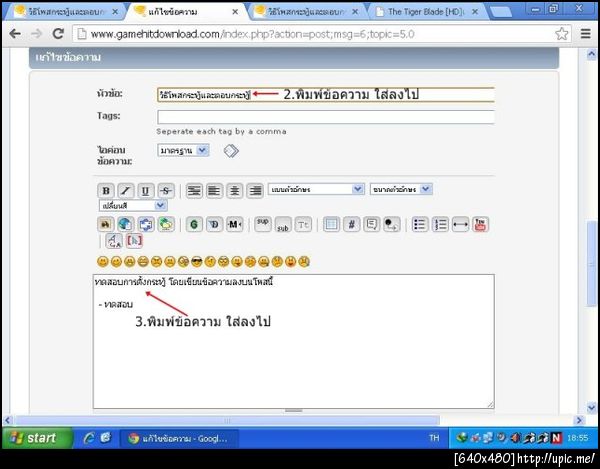Insert horizontal rule button
This screenshot has height=469, width=600.
tap(460, 224)
